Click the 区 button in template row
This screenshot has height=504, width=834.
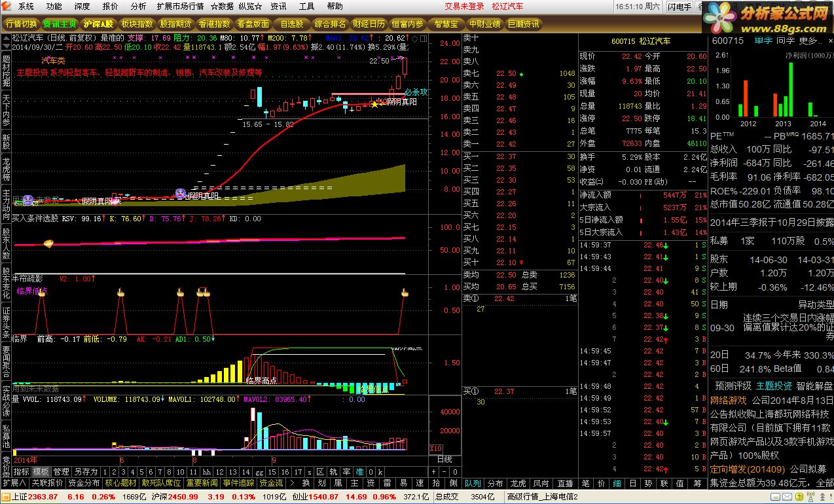320,471
